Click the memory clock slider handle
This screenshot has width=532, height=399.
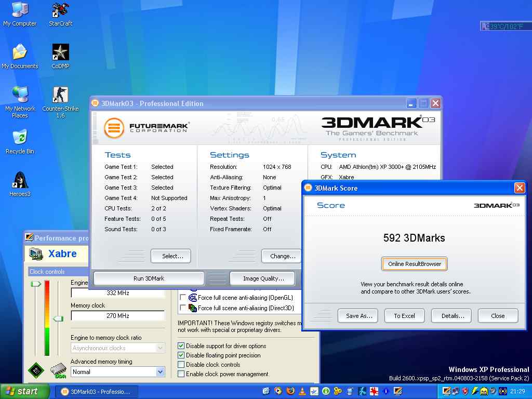click(x=58, y=318)
